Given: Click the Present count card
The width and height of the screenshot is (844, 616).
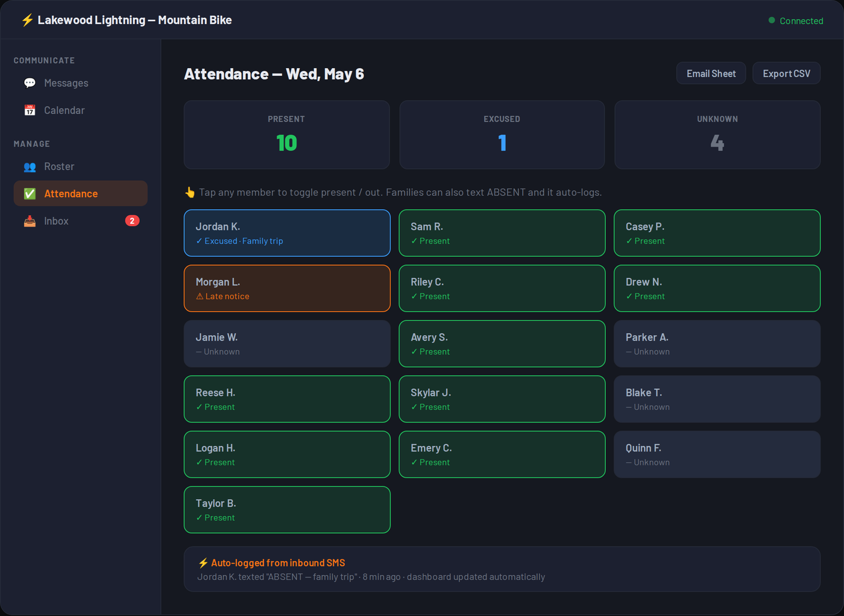Looking at the screenshot, I should tap(287, 135).
